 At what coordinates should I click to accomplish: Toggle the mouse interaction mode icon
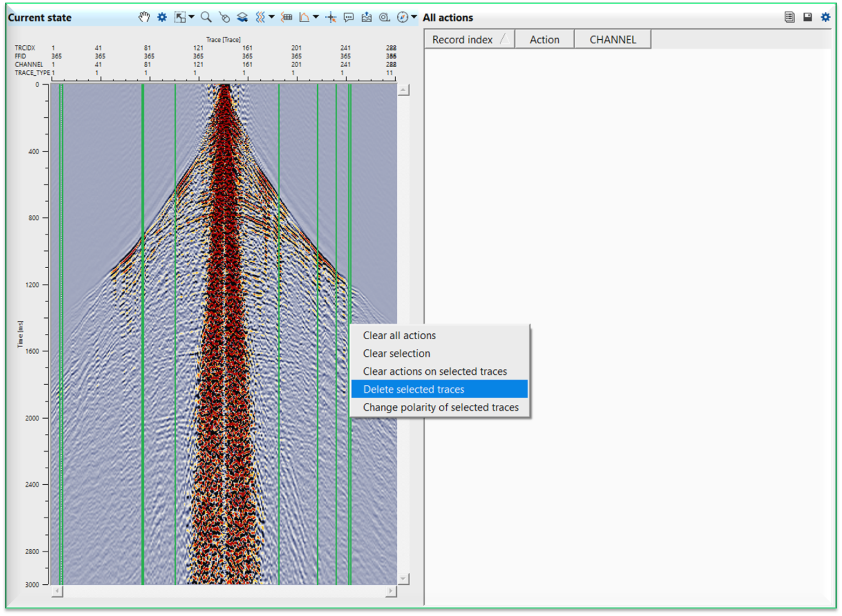point(224,17)
